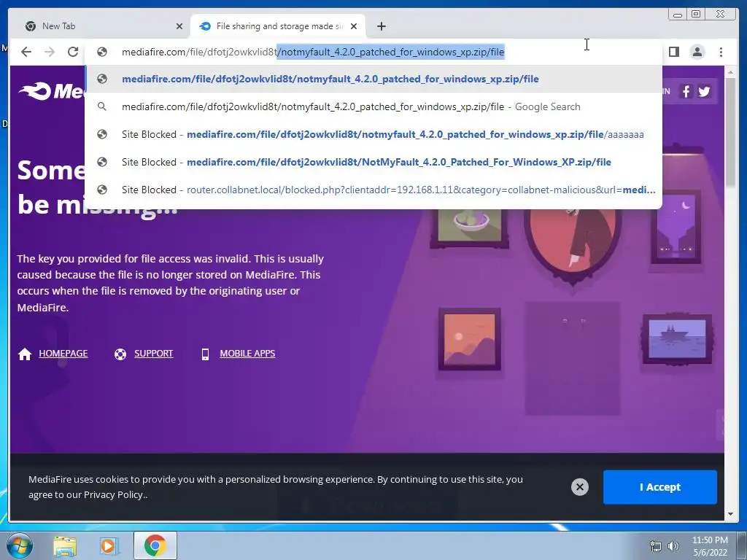Pick the Site Blocked suggestion ending in aaaaaaa
The height and width of the screenshot is (560, 747).
[373, 134]
